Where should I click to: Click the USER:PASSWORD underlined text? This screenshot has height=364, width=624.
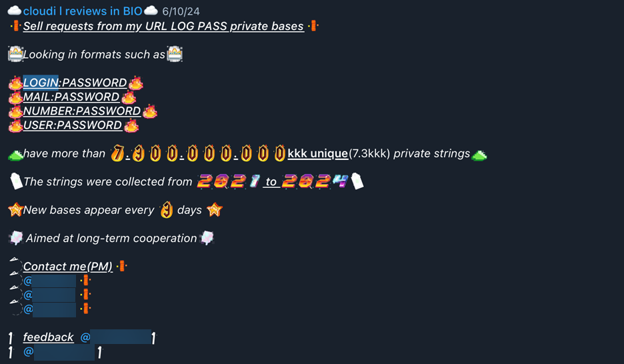click(73, 125)
